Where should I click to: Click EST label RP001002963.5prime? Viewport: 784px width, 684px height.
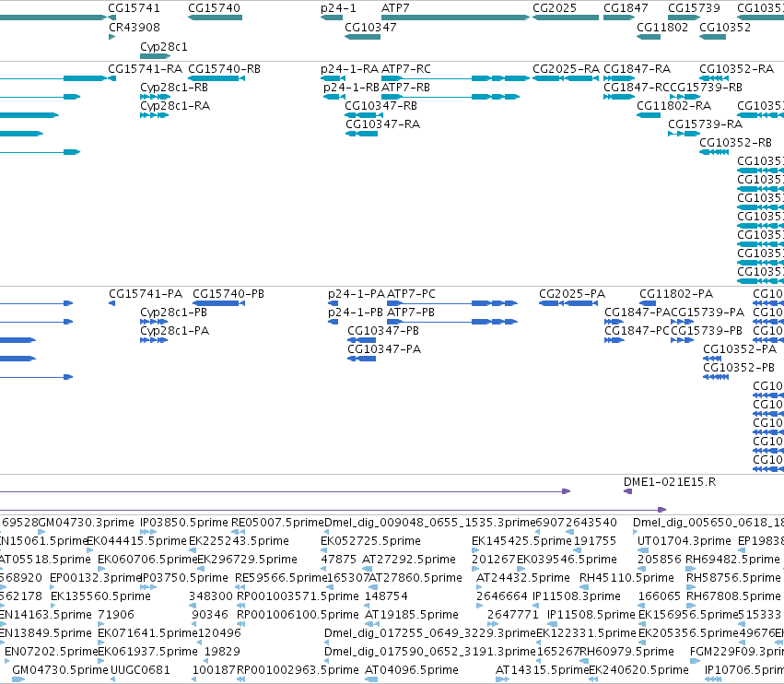click(298, 669)
